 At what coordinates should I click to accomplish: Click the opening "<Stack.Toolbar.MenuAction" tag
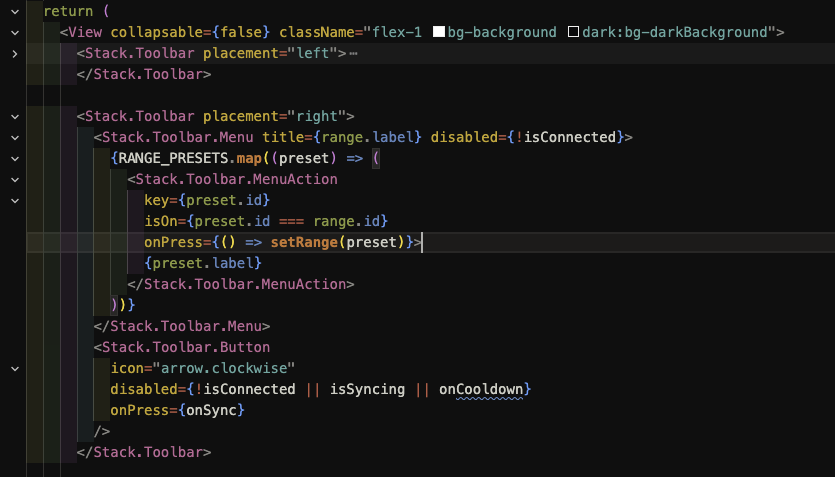232,179
